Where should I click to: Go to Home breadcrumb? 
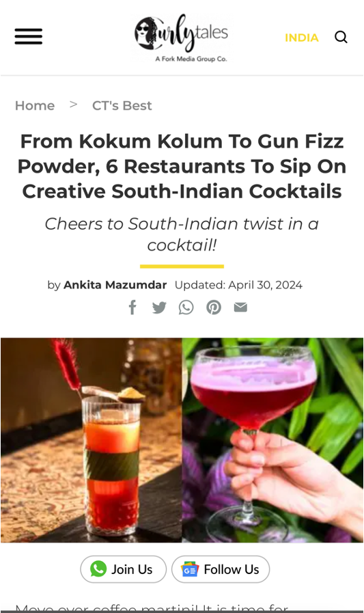(35, 105)
